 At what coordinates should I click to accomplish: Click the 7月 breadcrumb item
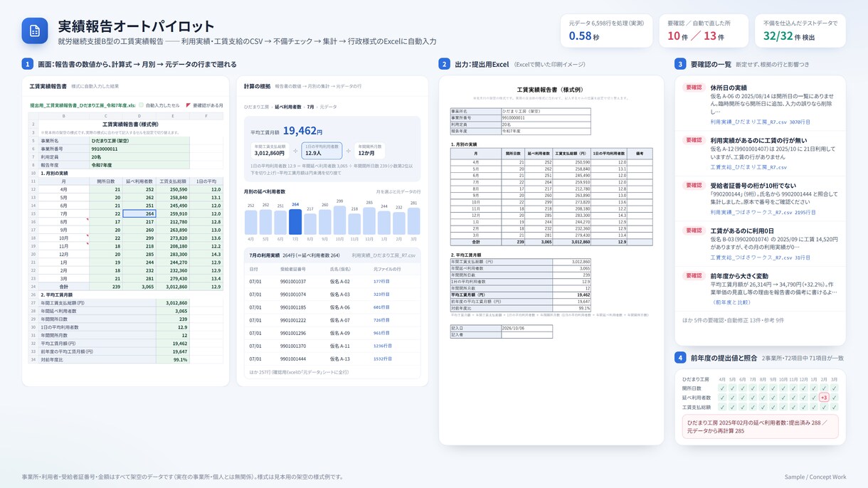pyautogui.click(x=310, y=106)
